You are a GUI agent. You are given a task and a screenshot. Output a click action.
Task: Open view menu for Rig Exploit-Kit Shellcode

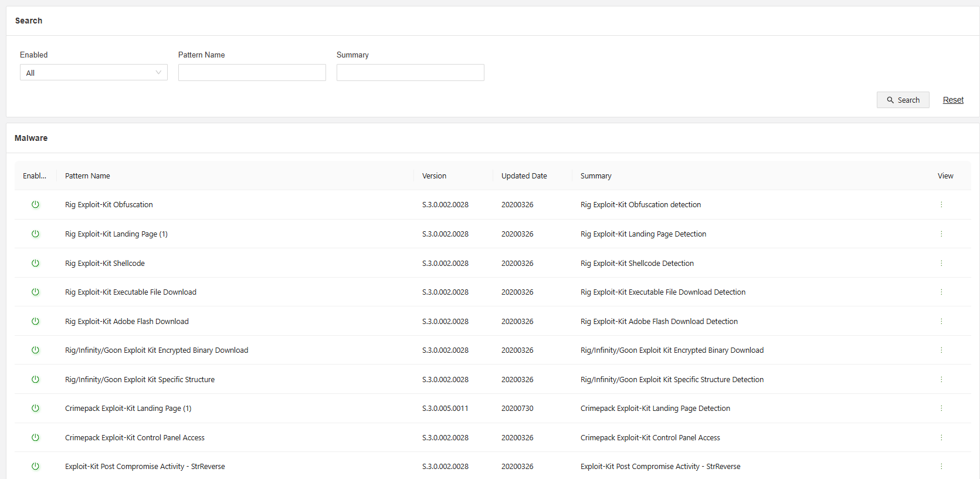[941, 263]
